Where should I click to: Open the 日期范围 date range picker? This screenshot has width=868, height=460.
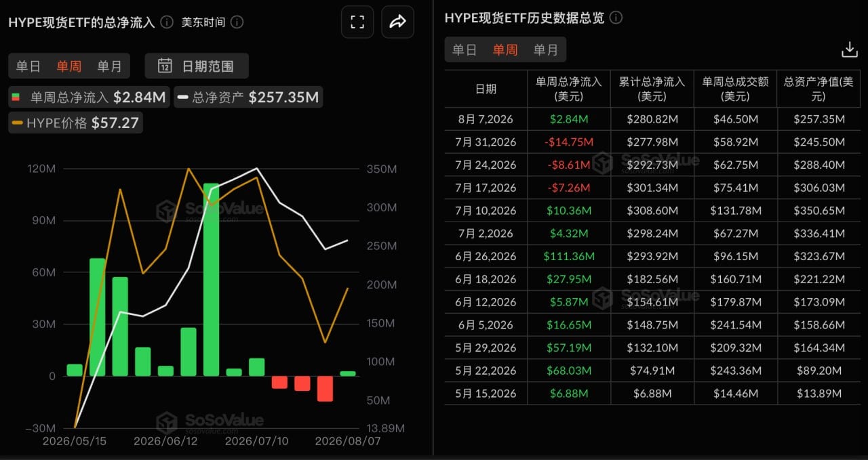(x=197, y=66)
